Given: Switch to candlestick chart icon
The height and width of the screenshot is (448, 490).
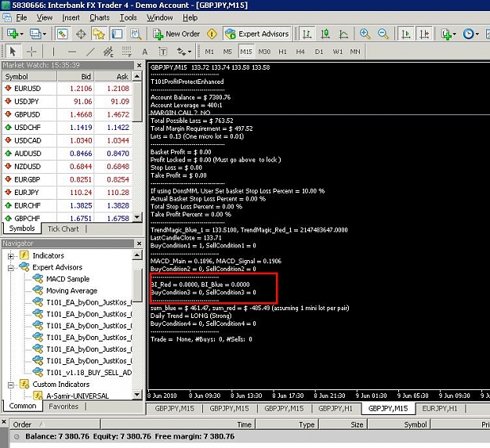Looking at the screenshot, I should click(x=325, y=34).
